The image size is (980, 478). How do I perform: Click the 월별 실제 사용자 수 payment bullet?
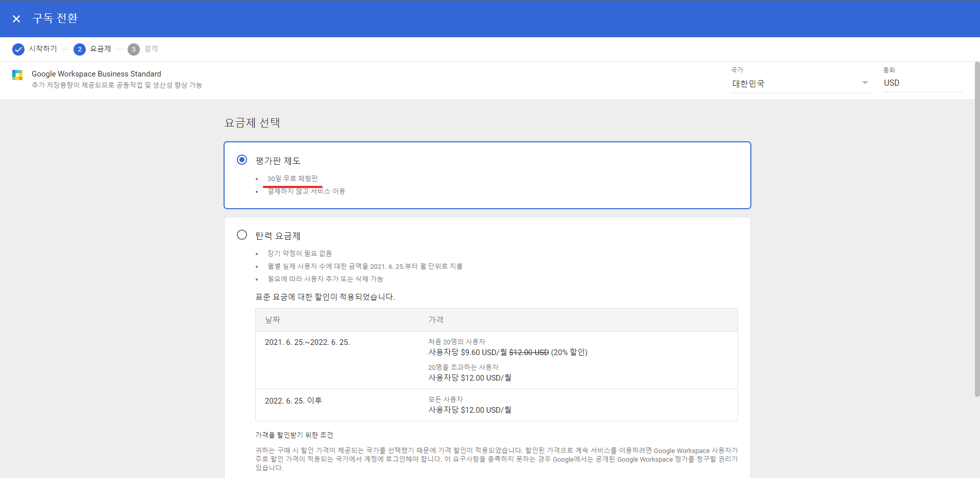(x=365, y=266)
